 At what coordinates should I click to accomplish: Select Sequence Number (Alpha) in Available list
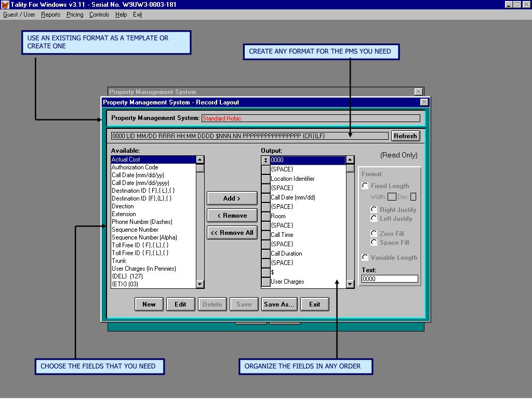[153, 237]
